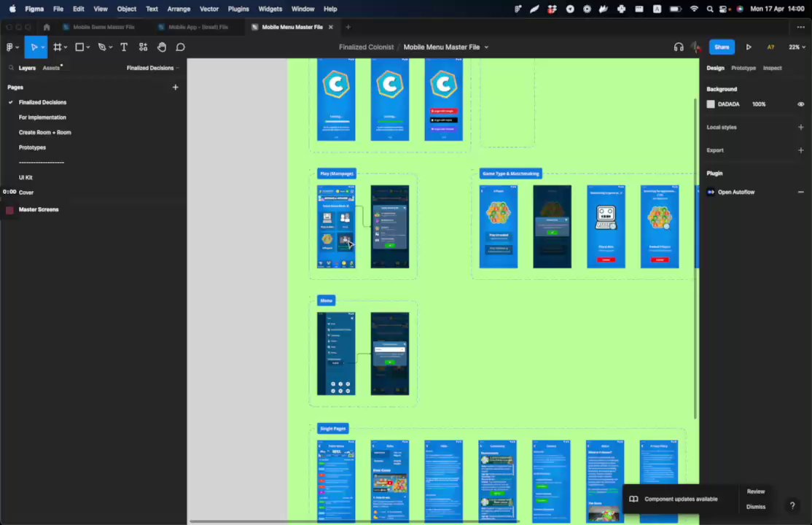The height and width of the screenshot is (525, 812).
Task: Dismiss the component updates notice
Action: click(756, 507)
